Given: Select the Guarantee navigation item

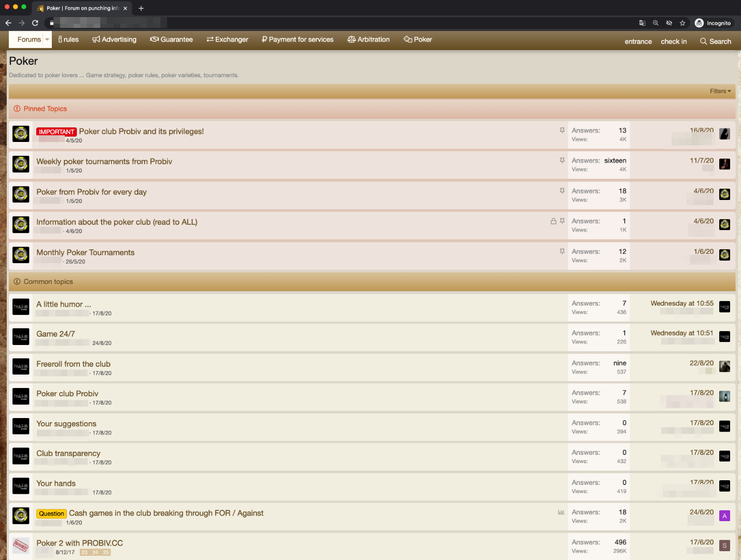Looking at the screenshot, I should (x=172, y=39).
